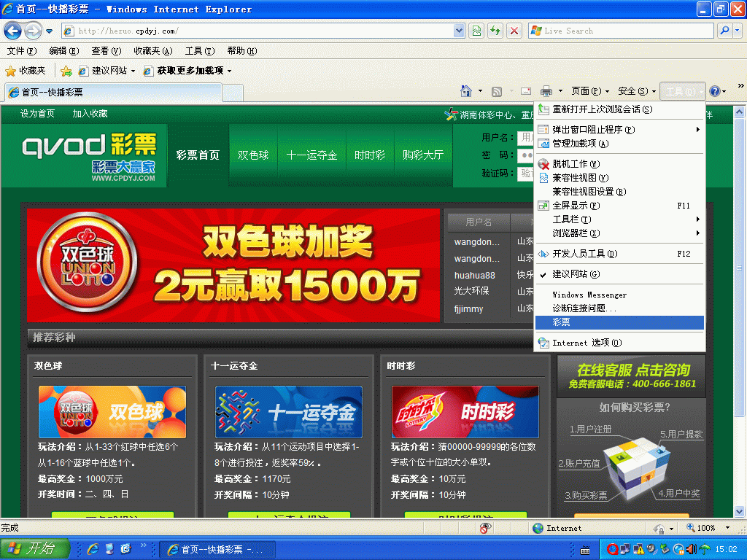
Task: Click the Live Search input box
Action: click(620, 31)
